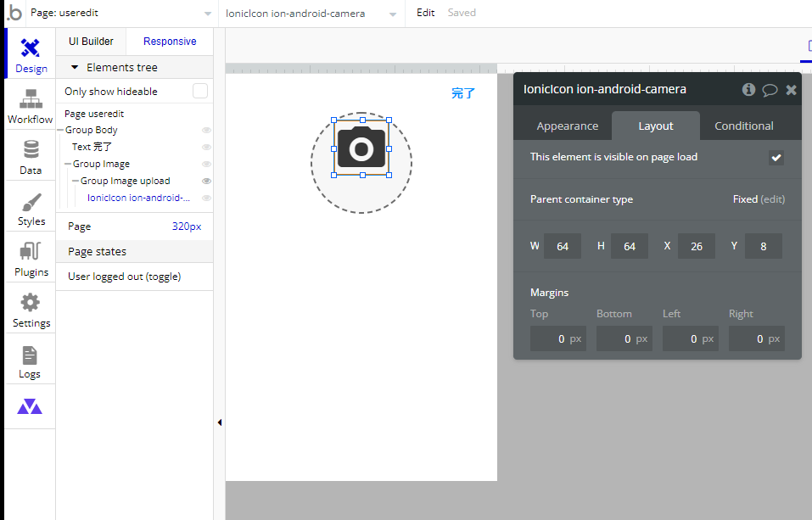The image size is (812, 520).
Task: Toggle visibility eye for Group Image upload
Action: click(x=206, y=181)
